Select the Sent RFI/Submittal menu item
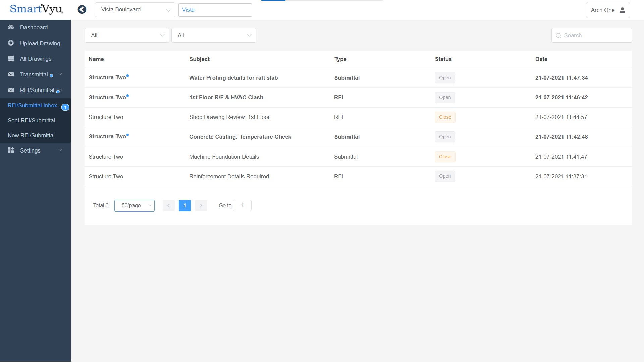 coord(32,120)
